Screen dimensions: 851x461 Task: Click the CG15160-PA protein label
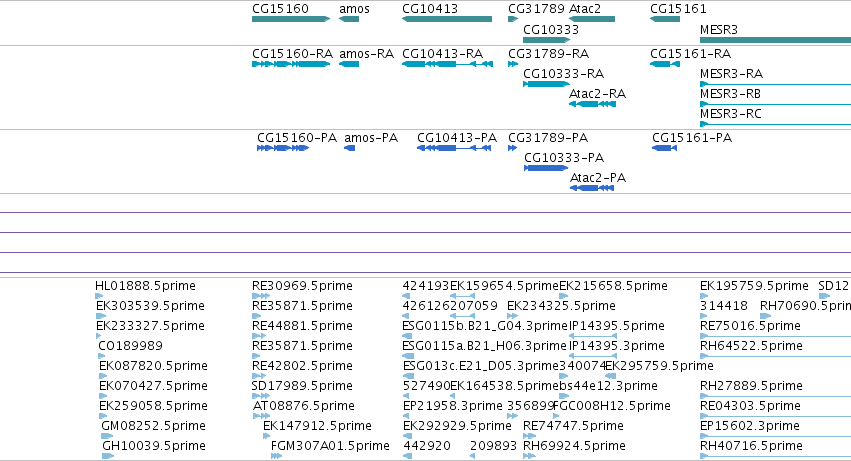pos(297,138)
